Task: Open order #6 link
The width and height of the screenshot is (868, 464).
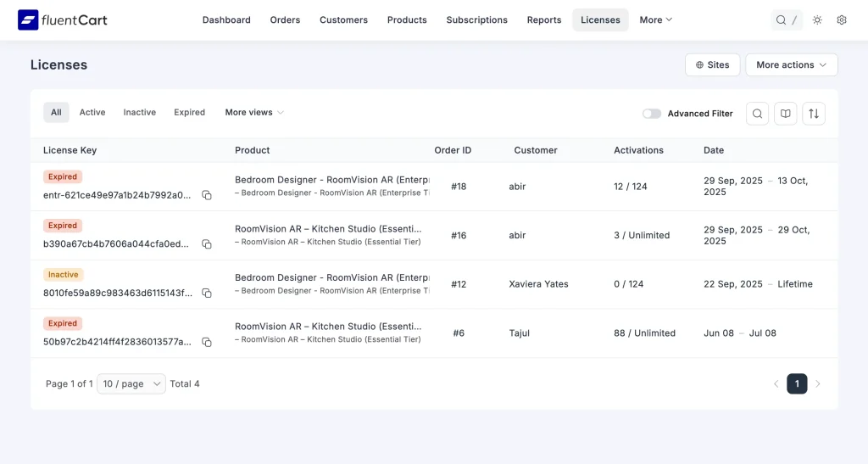Action: coord(459,333)
